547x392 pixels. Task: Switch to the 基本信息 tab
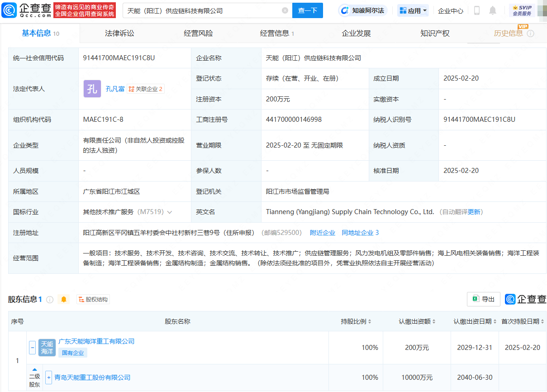(x=40, y=33)
